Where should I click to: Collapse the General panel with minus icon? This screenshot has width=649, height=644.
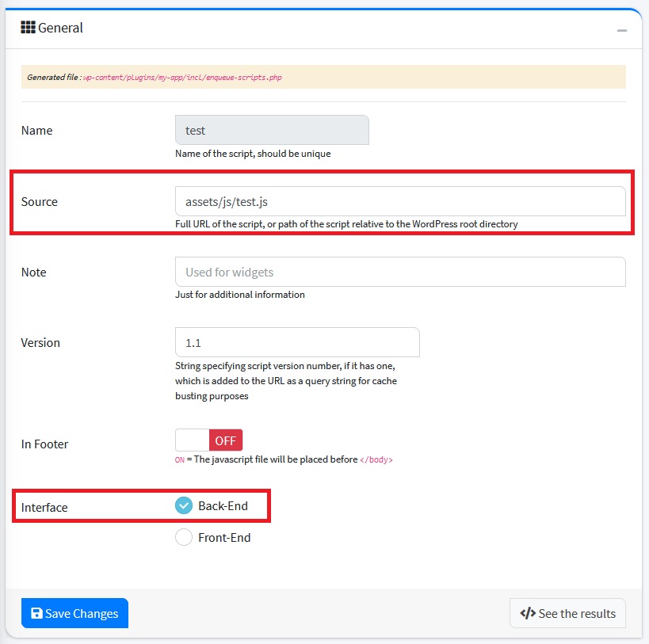point(622,29)
